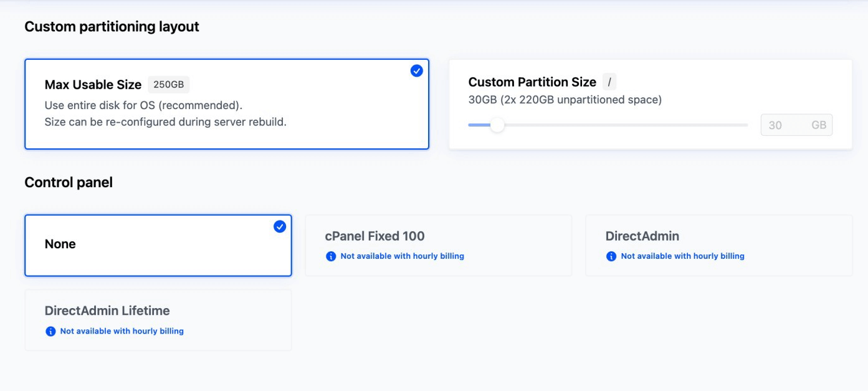The height and width of the screenshot is (391, 868).
Task: Choose the DirectAdmin control panel card title
Action: point(642,236)
